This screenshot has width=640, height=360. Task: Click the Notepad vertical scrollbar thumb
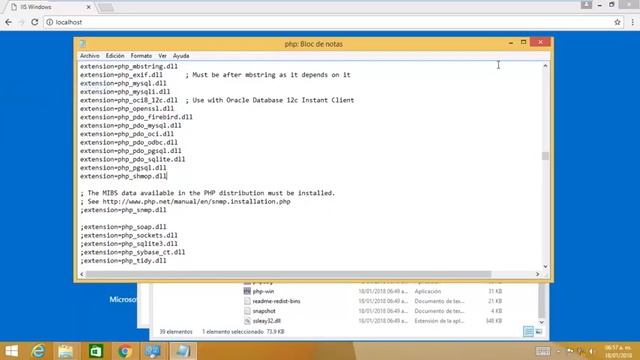pos(545,156)
